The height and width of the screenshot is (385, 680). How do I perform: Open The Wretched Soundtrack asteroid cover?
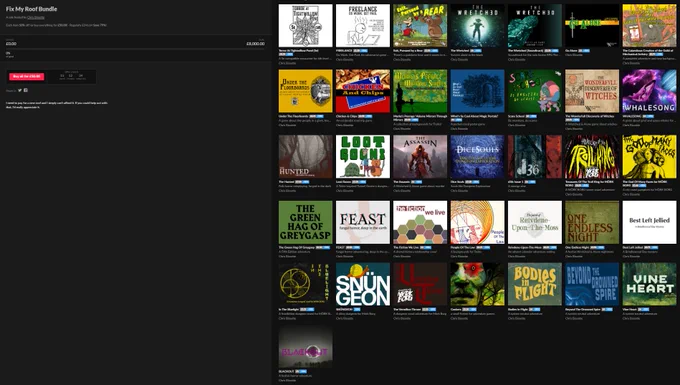coord(535,26)
